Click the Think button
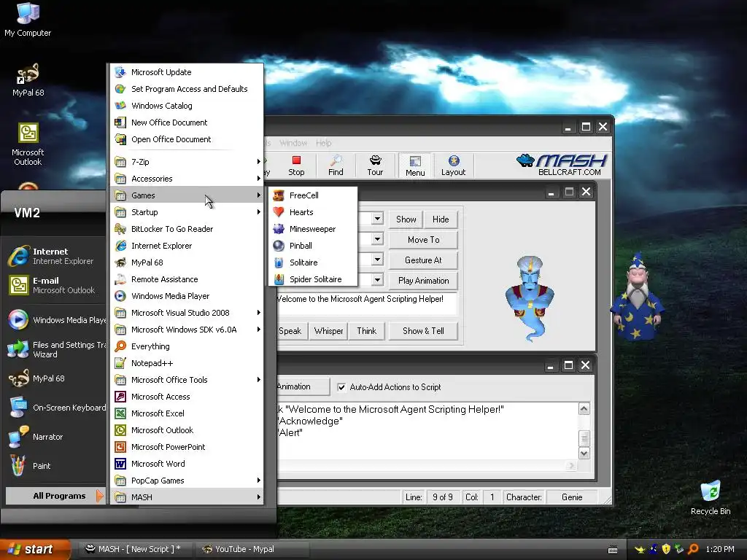747x560 pixels. tap(366, 331)
